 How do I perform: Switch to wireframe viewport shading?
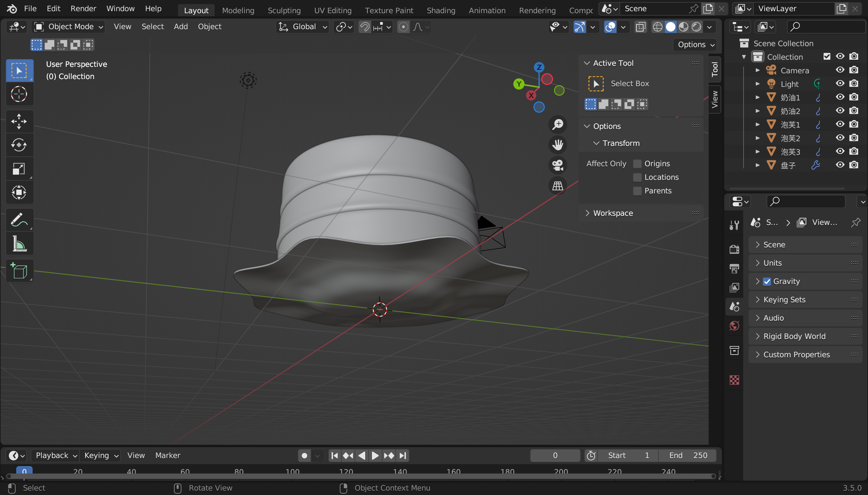[657, 27]
